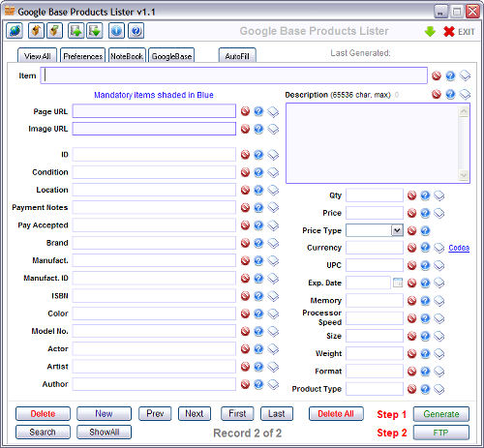Click eraser icon next to Author field
The height and width of the screenshot is (448, 484).
tap(273, 384)
